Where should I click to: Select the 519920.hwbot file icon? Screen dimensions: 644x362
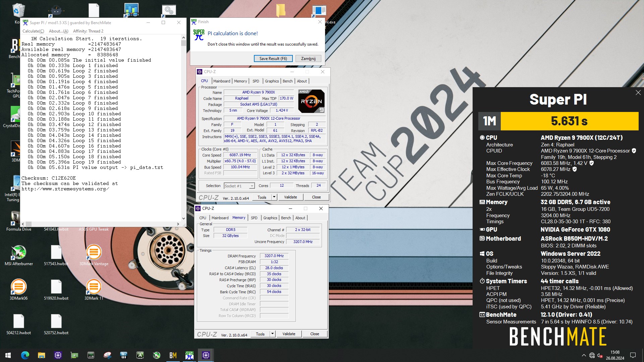56,290
